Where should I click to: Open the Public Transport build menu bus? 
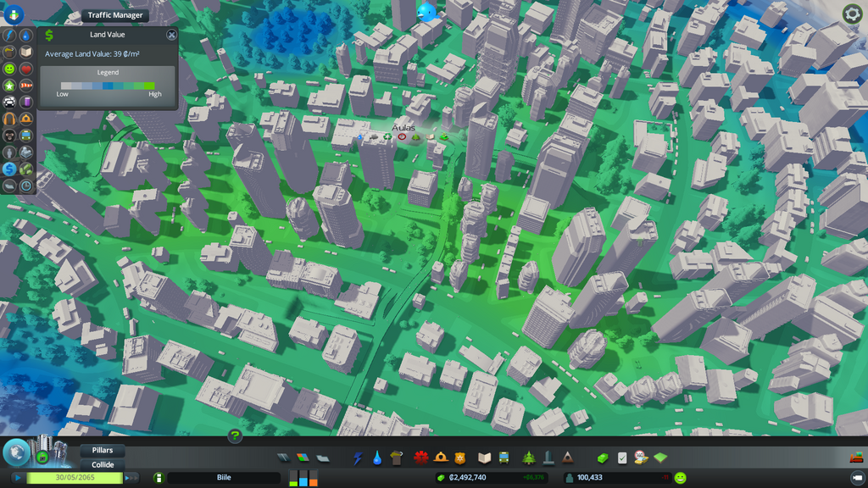pyautogui.click(x=504, y=458)
